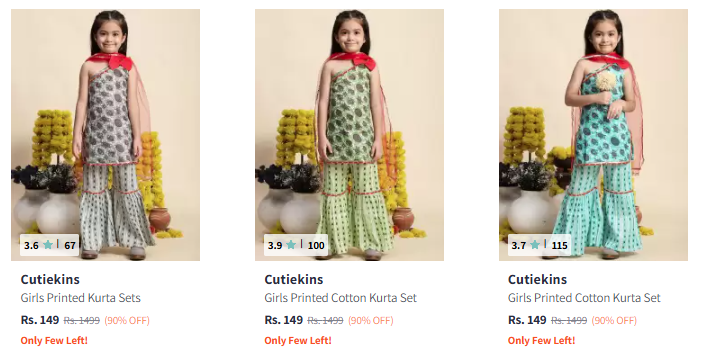Viewport: 711px width, 360px height.
Task: Click the 100 ratings count badge
Action: 316,246
